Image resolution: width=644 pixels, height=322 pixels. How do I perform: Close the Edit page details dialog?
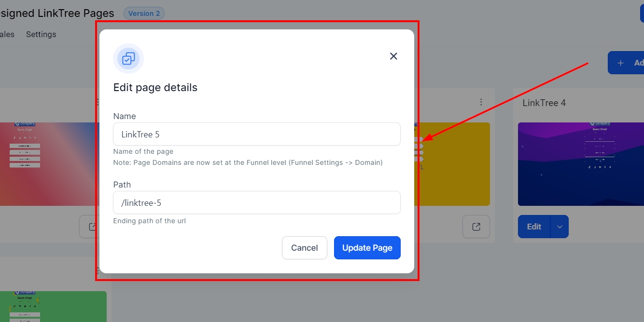[393, 56]
